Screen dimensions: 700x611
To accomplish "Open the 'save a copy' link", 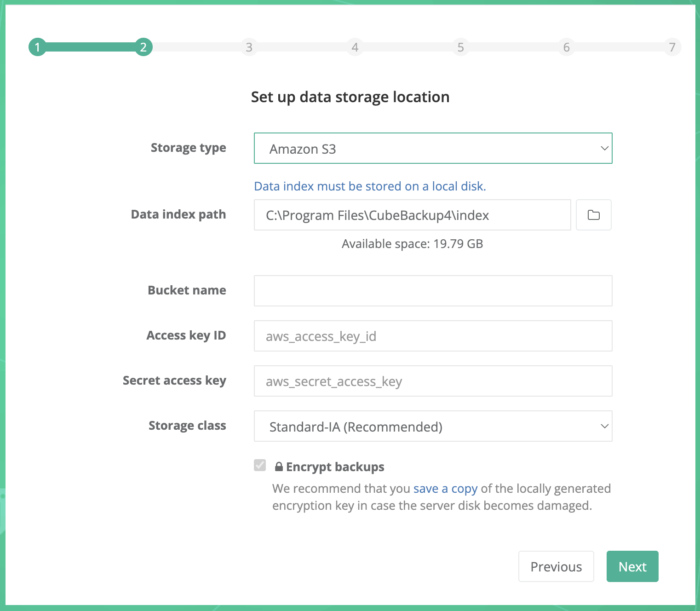I will click(x=445, y=488).
